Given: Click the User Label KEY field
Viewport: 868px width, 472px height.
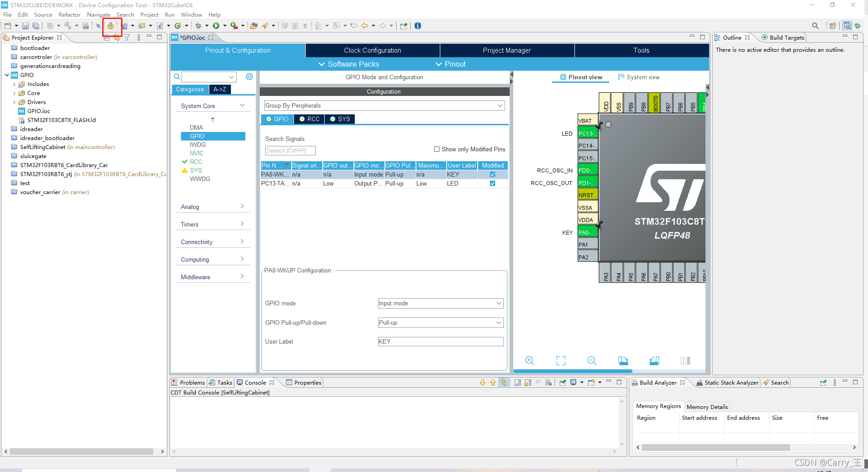Looking at the screenshot, I should (440, 341).
